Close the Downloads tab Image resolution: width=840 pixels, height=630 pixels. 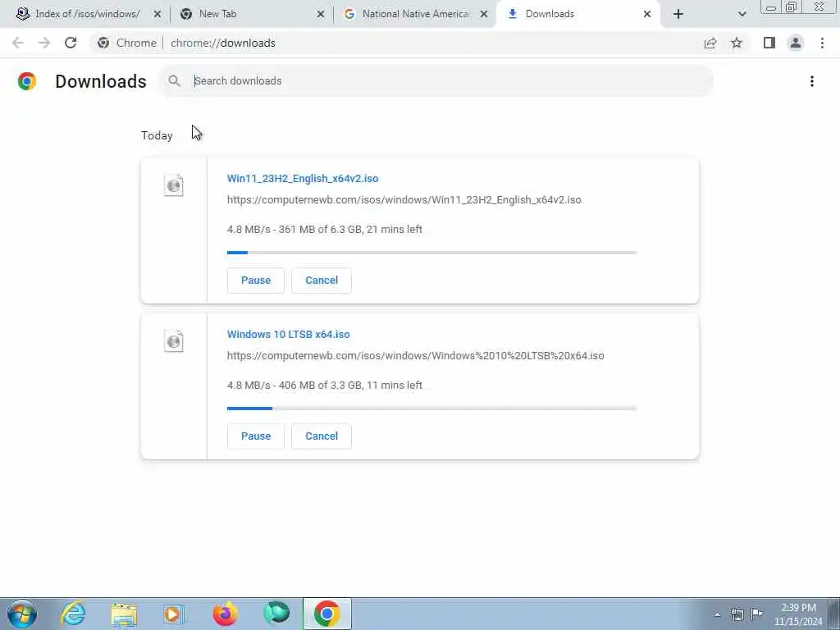tap(647, 14)
